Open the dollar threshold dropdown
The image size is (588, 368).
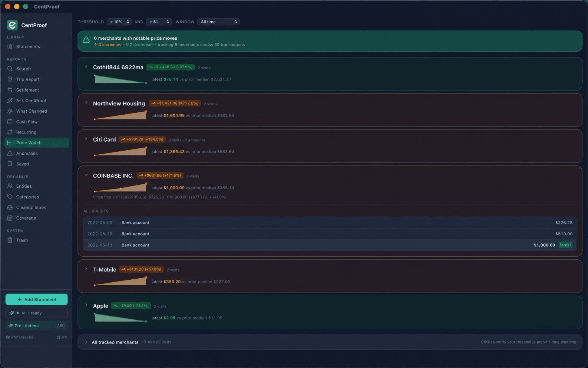(159, 22)
